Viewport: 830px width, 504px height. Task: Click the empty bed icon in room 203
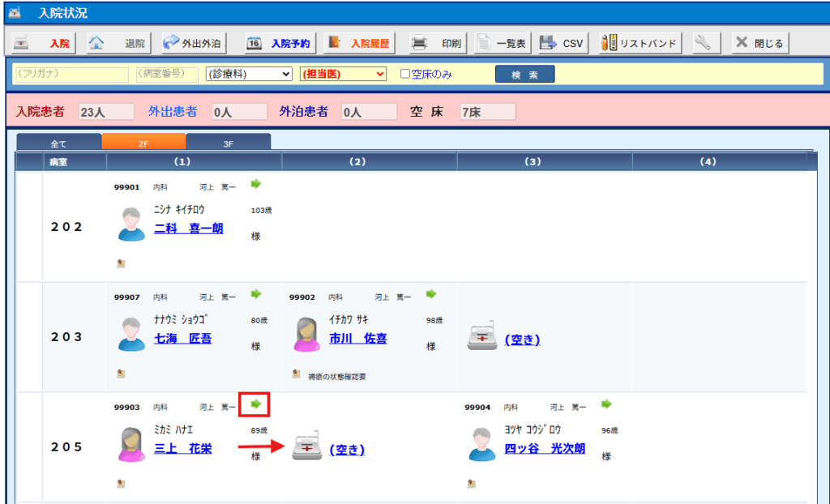pos(482,339)
